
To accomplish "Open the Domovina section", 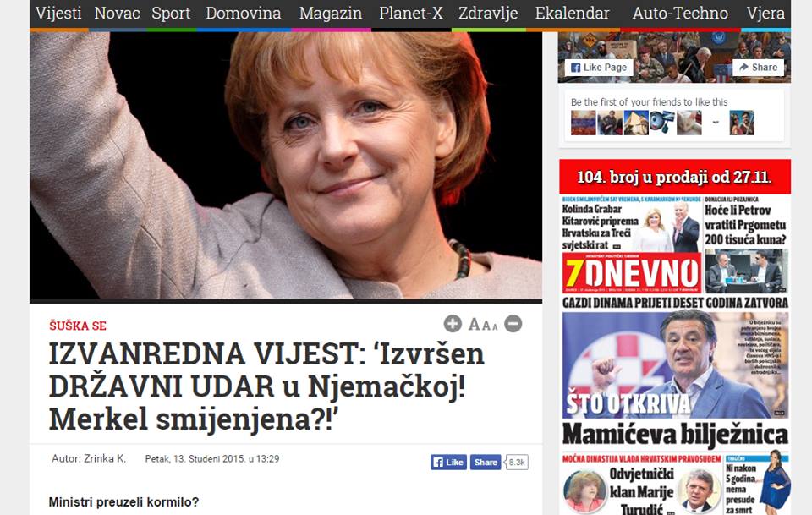I will [x=244, y=13].
